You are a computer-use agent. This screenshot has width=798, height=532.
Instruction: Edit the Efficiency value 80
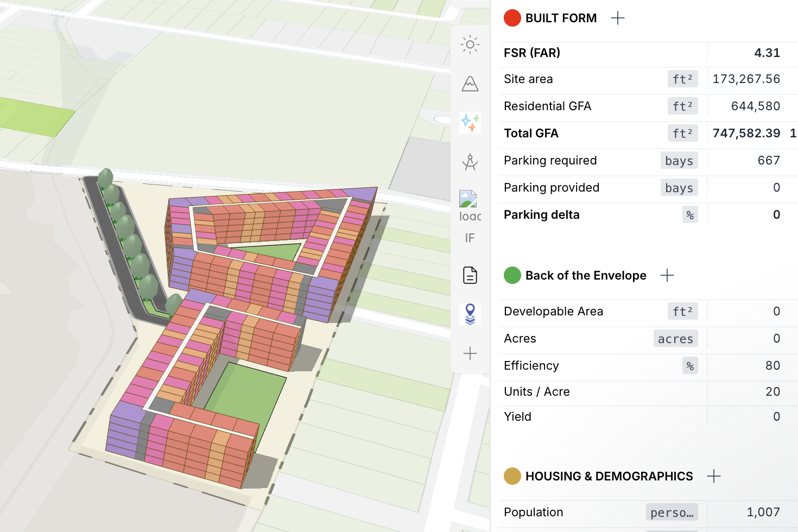tap(772, 365)
